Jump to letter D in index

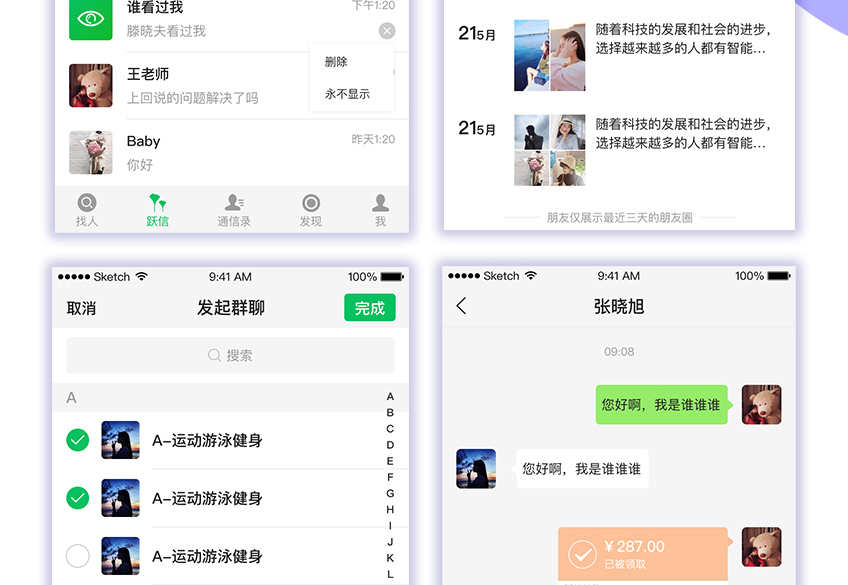tap(390, 445)
